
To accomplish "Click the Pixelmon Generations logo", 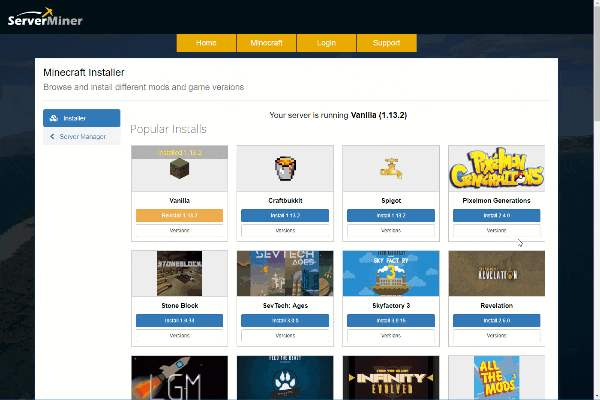I will 497,168.
